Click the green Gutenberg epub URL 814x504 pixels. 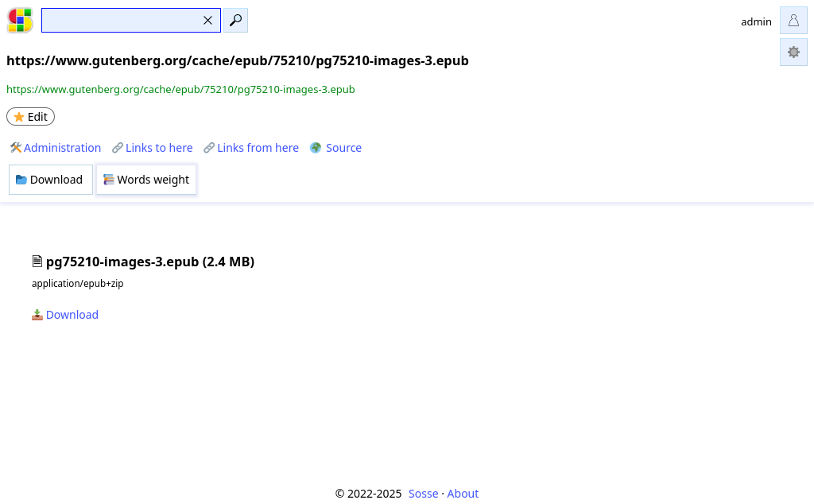click(x=180, y=89)
